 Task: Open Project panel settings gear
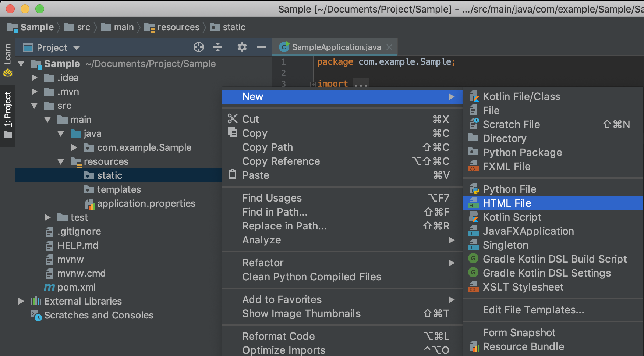[242, 47]
